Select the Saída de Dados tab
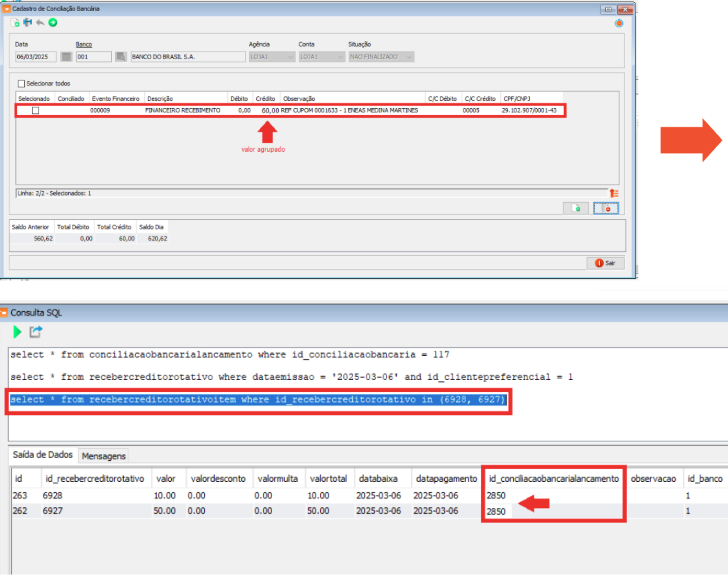Screen dimensions: 728x575 click(x=42, y=455)
